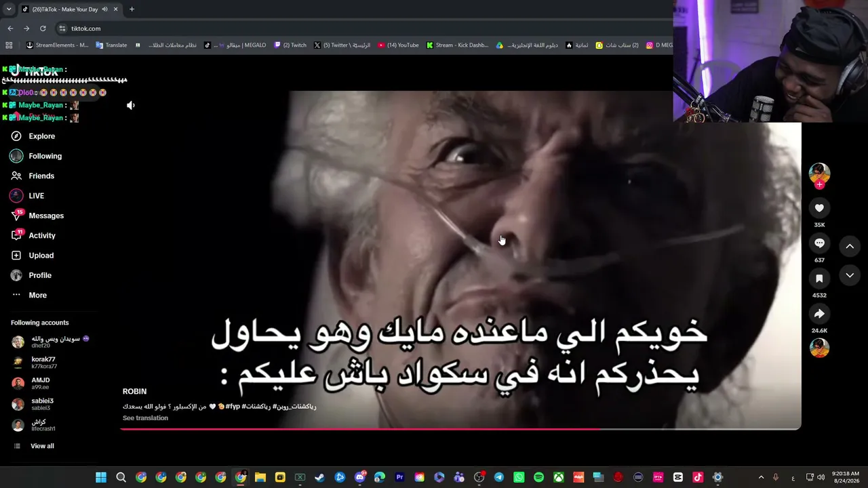This screenshot has height=488, width=868.
Task: Go to the previous video arrow
Action: (x=850, y=247)
